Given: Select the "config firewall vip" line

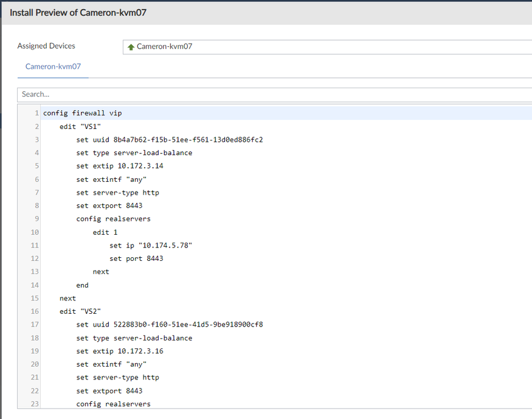Looking at the screenshot, I should (x=82, y=113).
